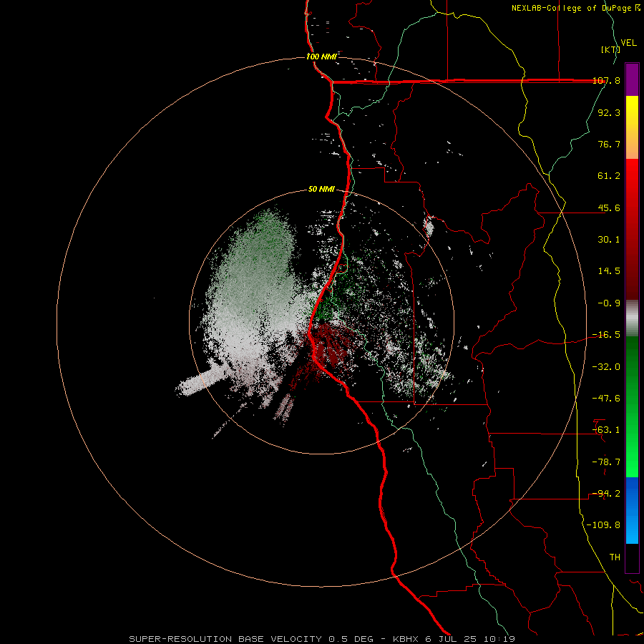Click the large gray-green offshore echo area
The height and width of the screenshot is (644, 644).
[255, 288]
